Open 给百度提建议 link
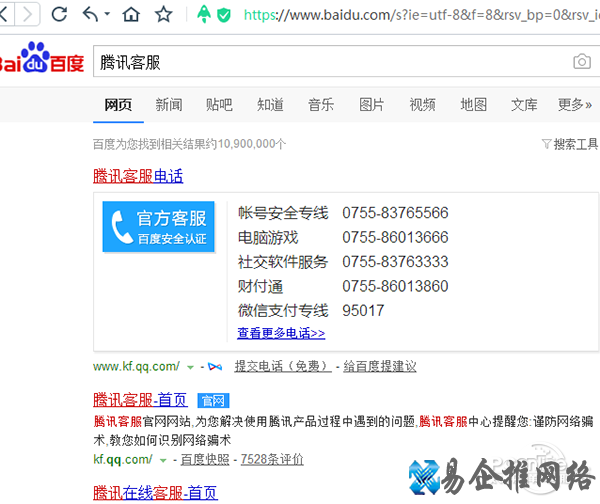Viewport: 600px width, 504px height. pos(380,367)
